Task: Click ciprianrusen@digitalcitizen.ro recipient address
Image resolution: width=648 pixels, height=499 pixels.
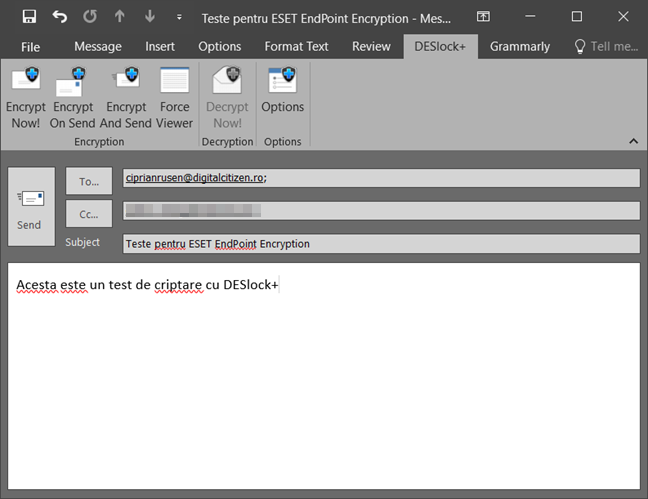Action: coord(196,178)
